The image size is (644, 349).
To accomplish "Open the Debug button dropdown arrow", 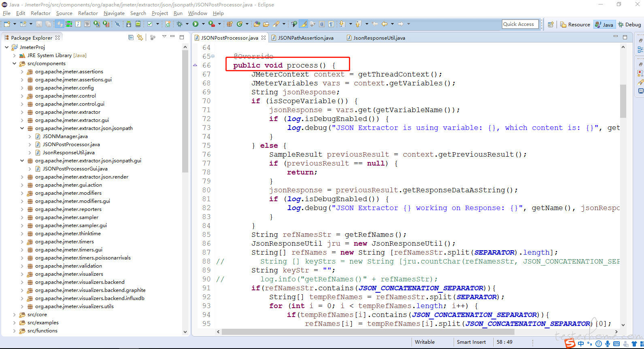I will [187, 24].
